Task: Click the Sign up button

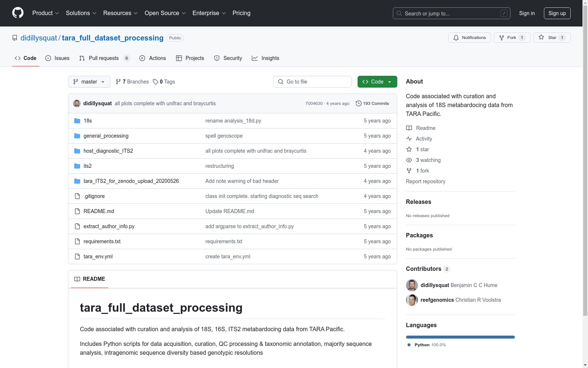Action: click(557, 13)
